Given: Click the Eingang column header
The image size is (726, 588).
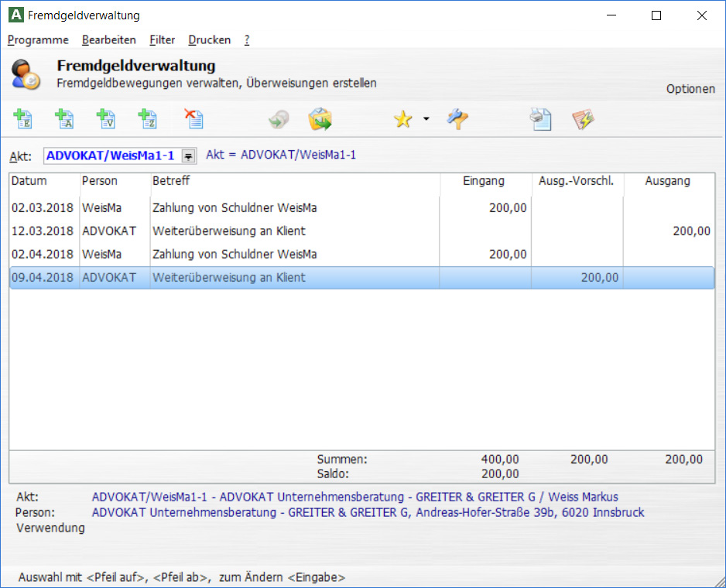Looking at the screenshot, I should 486,180.
